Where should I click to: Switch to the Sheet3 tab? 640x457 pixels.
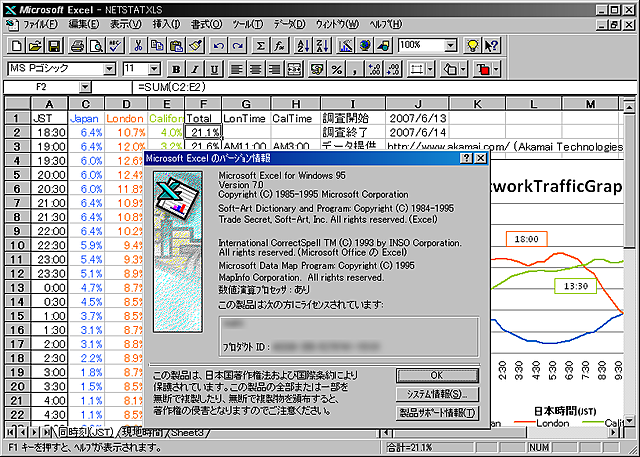tap(187, 433)
